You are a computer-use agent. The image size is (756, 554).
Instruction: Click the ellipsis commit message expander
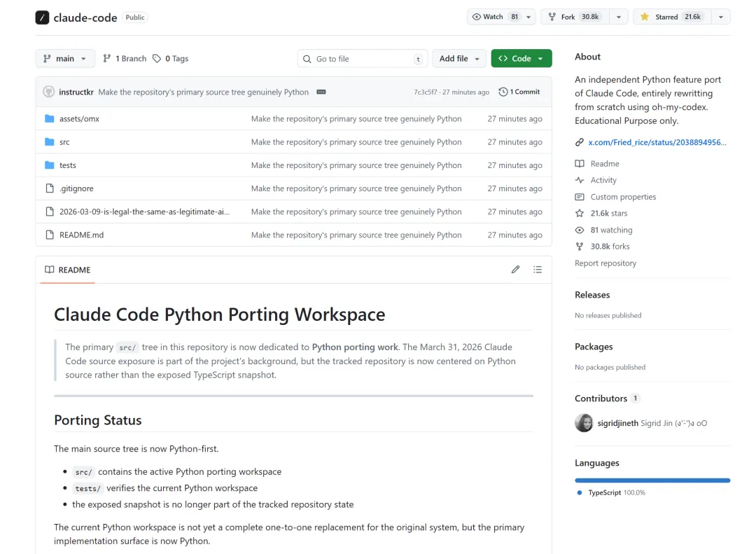pyautogui.click(x=321, y=92)
